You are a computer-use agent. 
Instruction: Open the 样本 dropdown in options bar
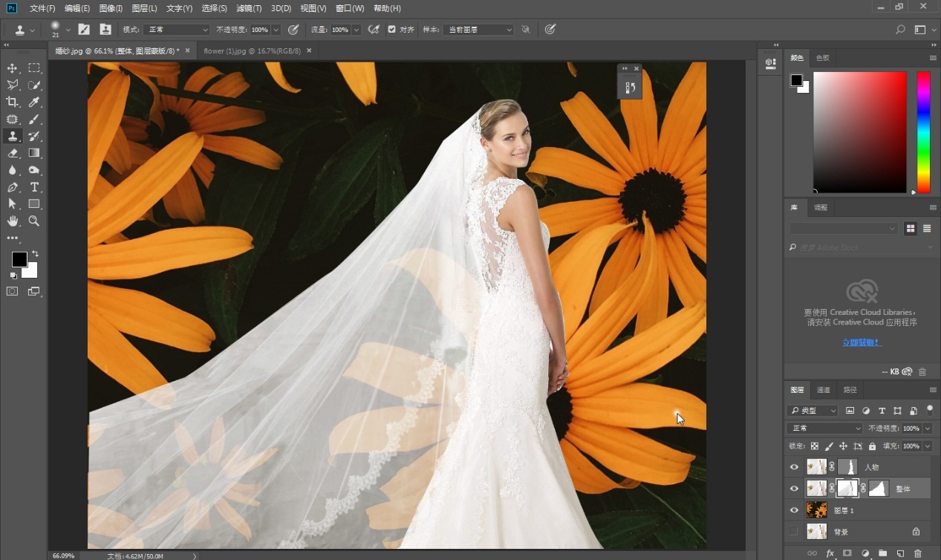tap(478, 30)
